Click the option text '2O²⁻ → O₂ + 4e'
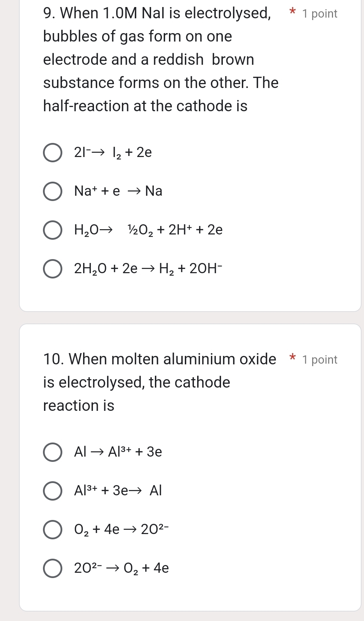Screen dimensions: 364x621 point(121,568)
